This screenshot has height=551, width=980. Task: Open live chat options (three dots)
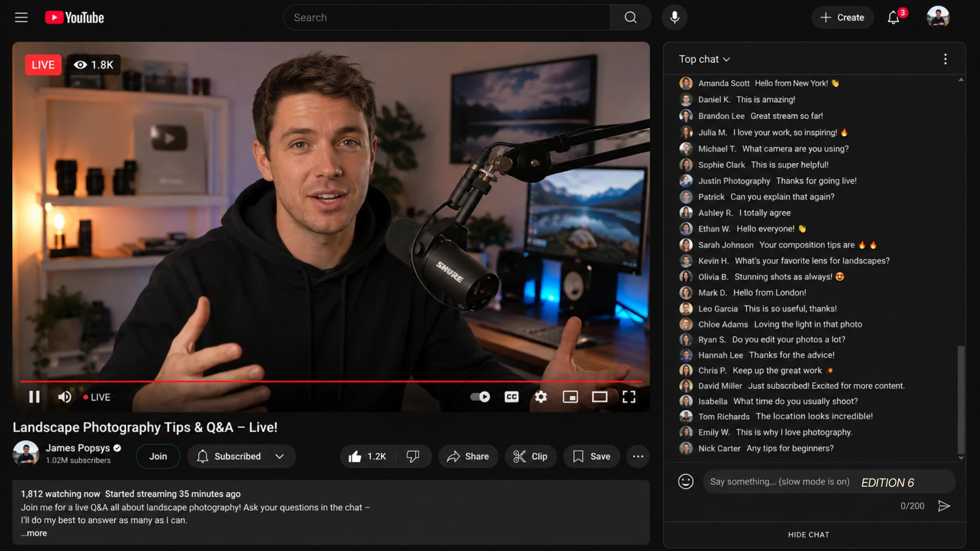point(945,59)
